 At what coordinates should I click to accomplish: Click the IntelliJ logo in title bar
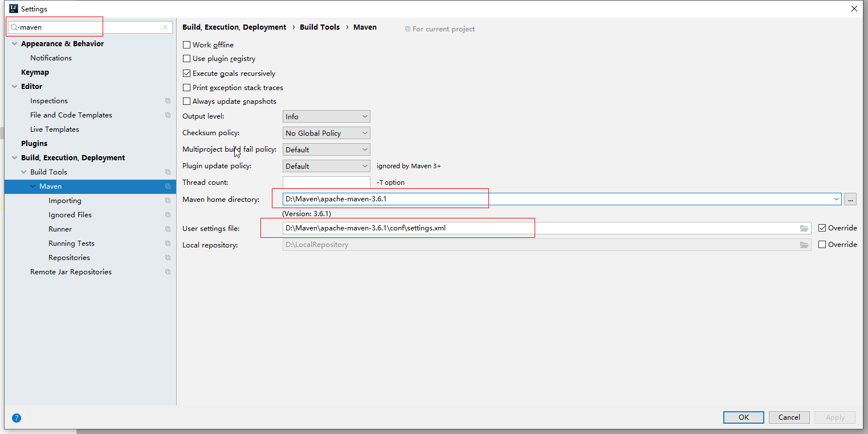[x=13, y=9]
